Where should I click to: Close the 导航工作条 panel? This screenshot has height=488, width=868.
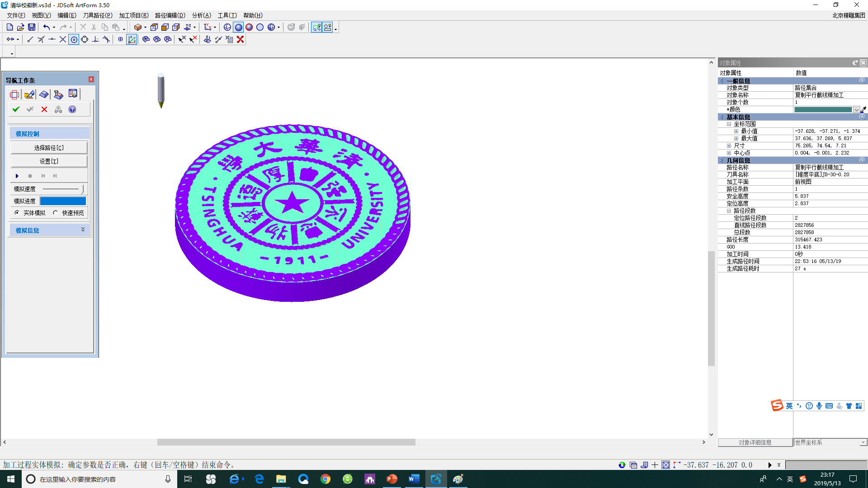click(x=91, y=80)
